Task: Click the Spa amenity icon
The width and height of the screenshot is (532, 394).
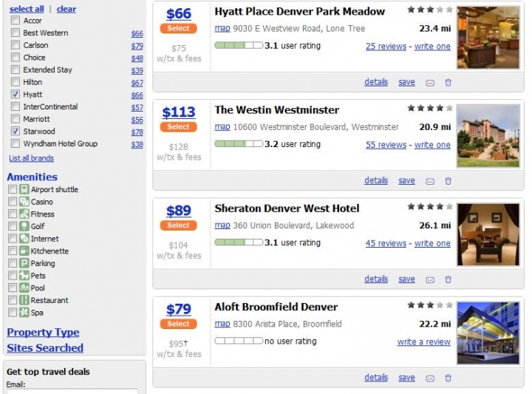Action: pos(24,312)
